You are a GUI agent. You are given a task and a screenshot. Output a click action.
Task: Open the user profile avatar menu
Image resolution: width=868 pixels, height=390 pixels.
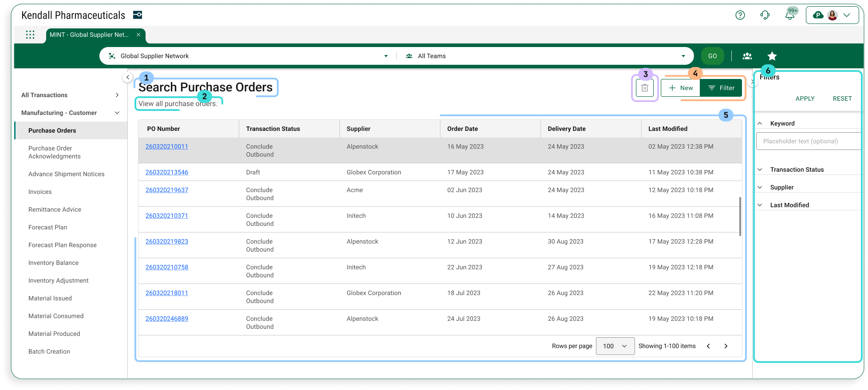[x=832, y=15]
